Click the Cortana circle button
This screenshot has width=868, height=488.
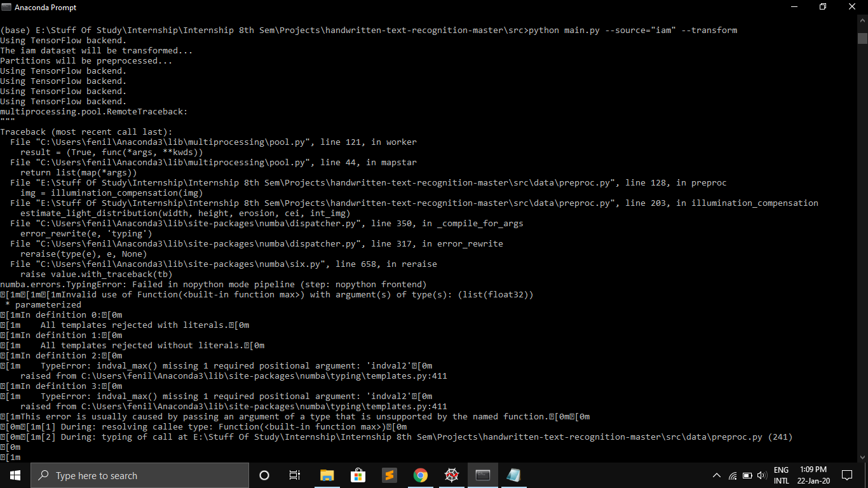pos(264,475)
